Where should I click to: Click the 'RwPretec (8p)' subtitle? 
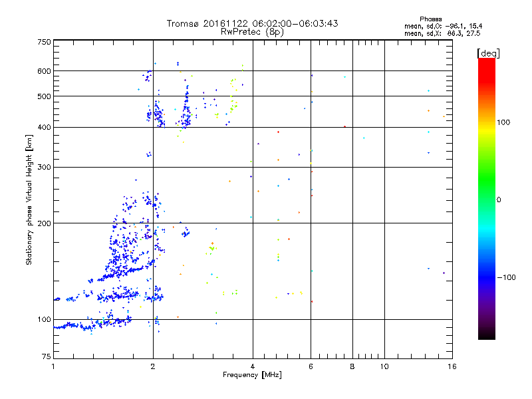tap(252, 32)
